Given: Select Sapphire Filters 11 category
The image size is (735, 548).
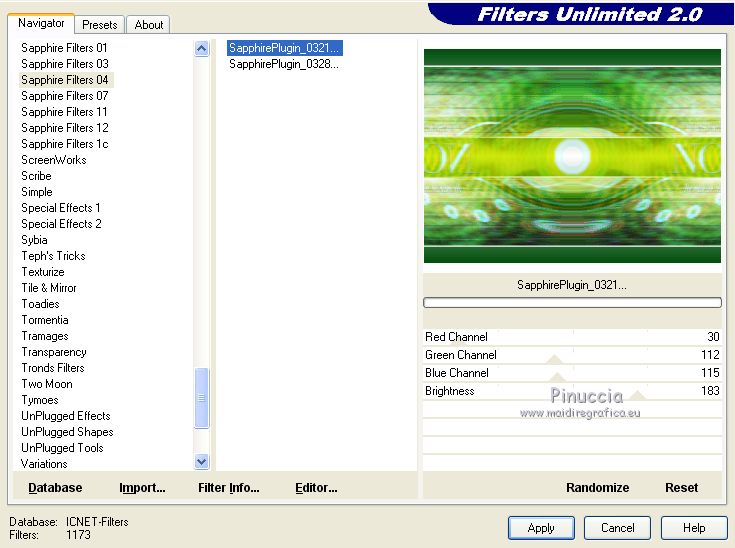Looking at the screenshot, I should point(64,112).
